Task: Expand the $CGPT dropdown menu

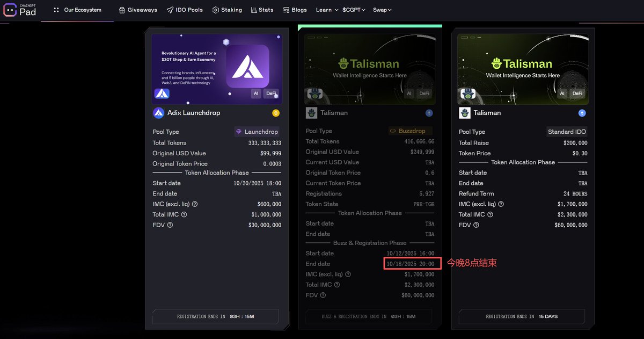Action: point(354,10)
